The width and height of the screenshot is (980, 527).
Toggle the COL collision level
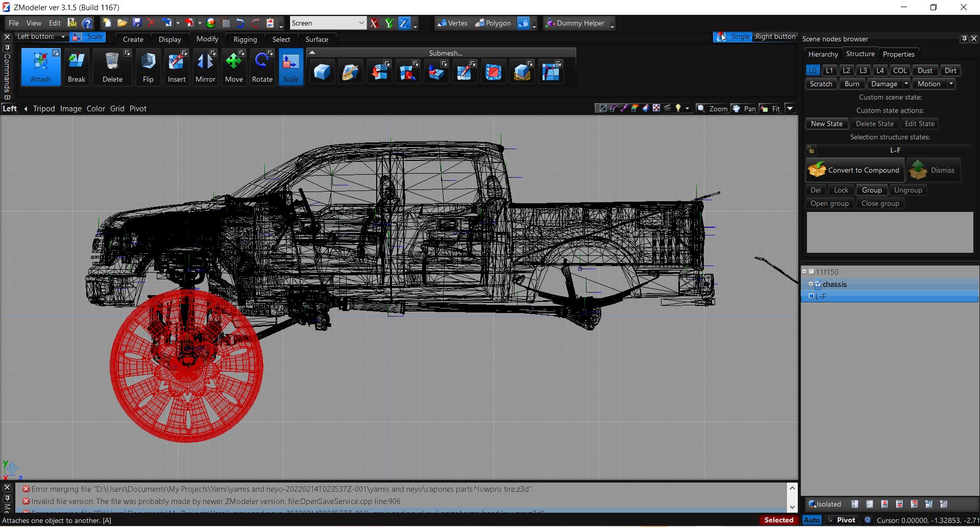coord(900,70)
